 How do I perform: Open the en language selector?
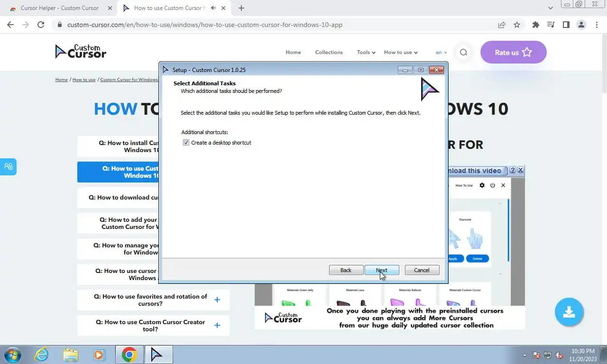pos(441,52)
